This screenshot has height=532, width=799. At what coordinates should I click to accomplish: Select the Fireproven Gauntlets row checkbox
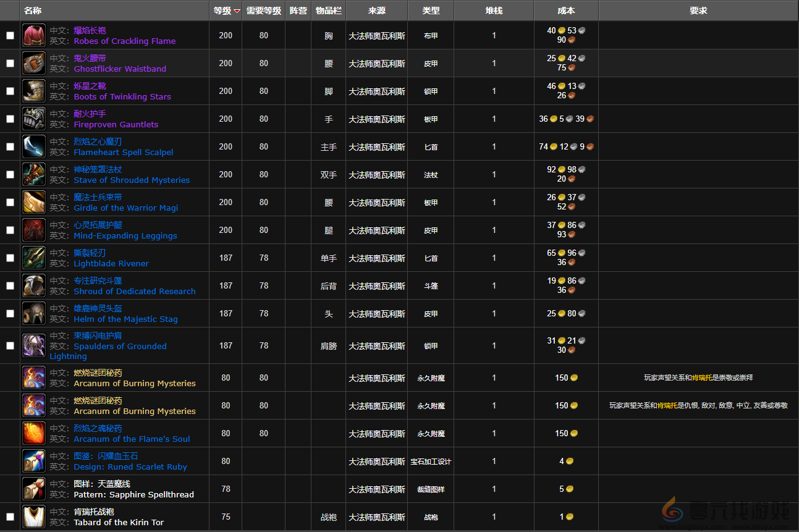(x=10, y=119)
